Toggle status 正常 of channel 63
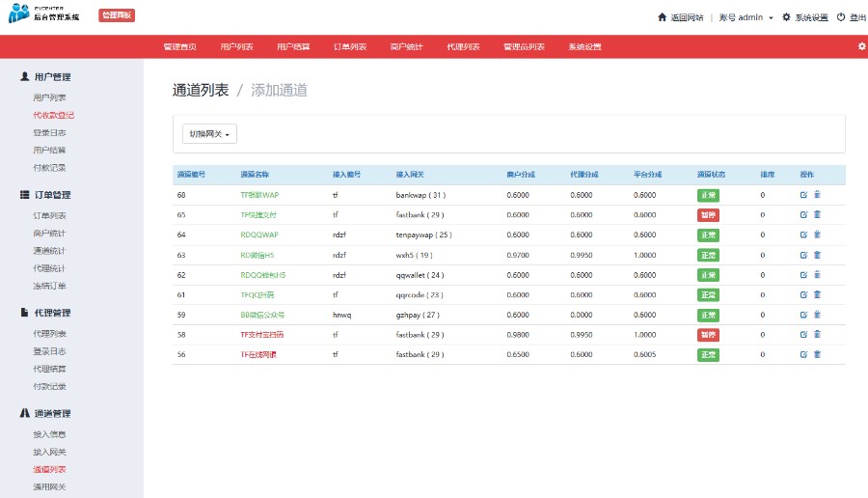This screenshot has width=868, height=498. click(x=708, y=256)
